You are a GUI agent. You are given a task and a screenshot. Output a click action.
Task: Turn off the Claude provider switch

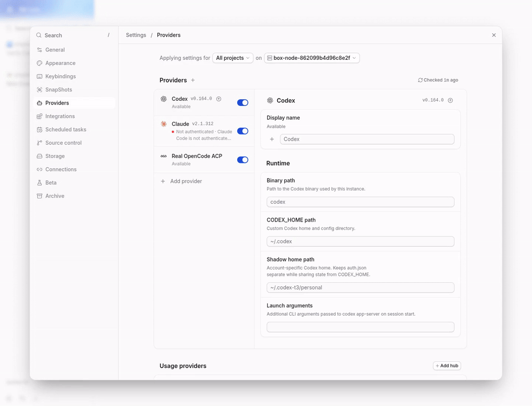click(243, 131)
